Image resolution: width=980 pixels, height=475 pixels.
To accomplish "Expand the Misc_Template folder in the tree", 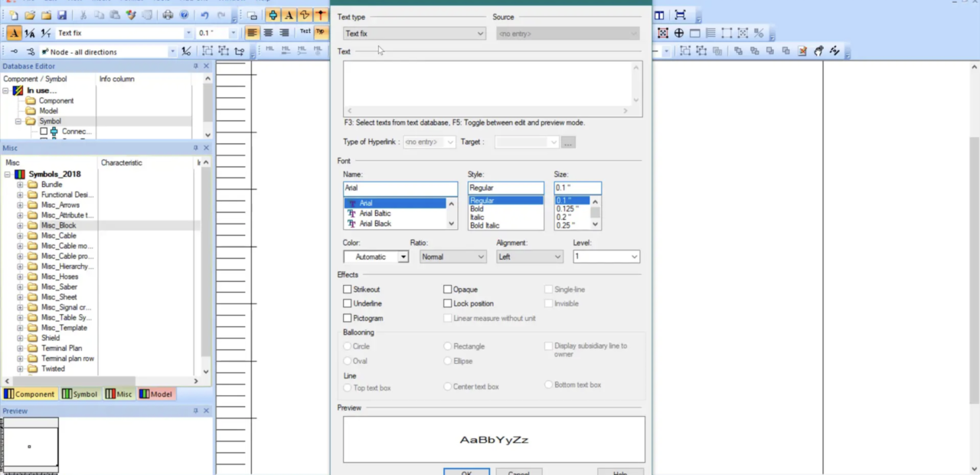I will [19, 327].
